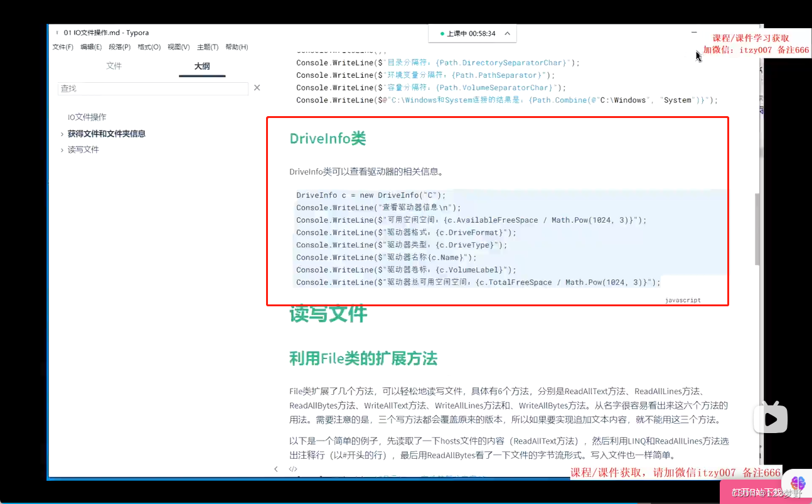Screen dimensions: 812x504
Task: Click the 上课中 00:58:34 timer button
Action: 473,35
